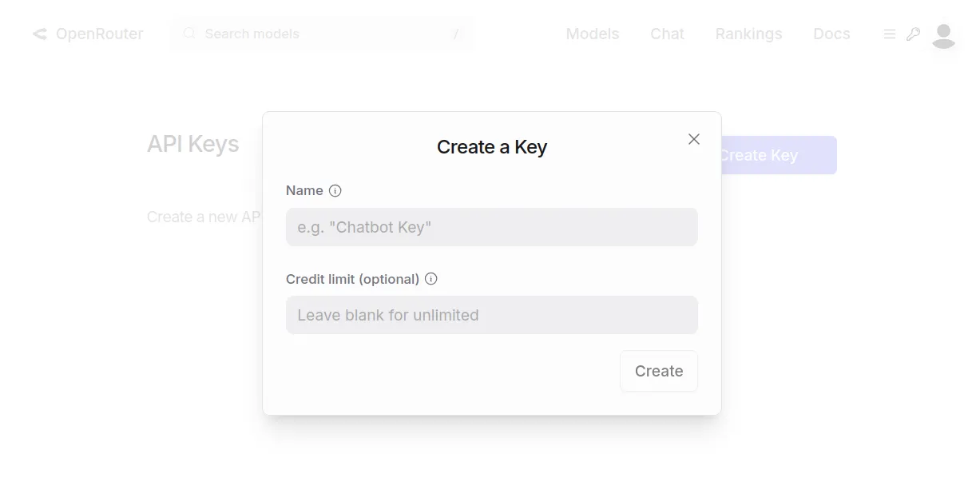Screen dimensions: 980x482
Task: Open the user avatar profile
Action: point(944,35)
